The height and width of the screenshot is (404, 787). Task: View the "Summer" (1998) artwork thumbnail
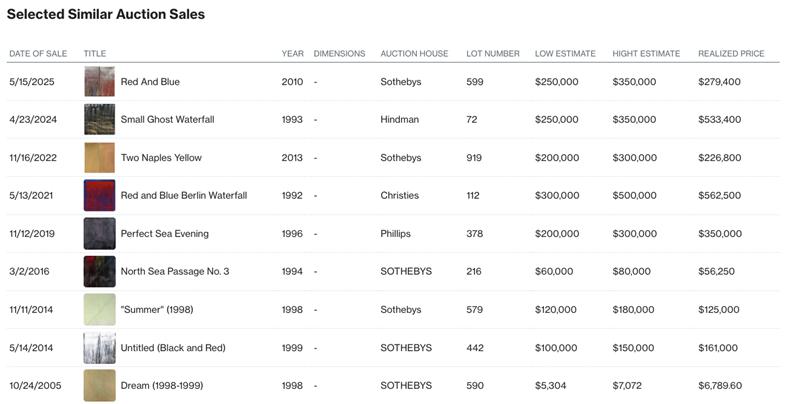pos(99,310)
